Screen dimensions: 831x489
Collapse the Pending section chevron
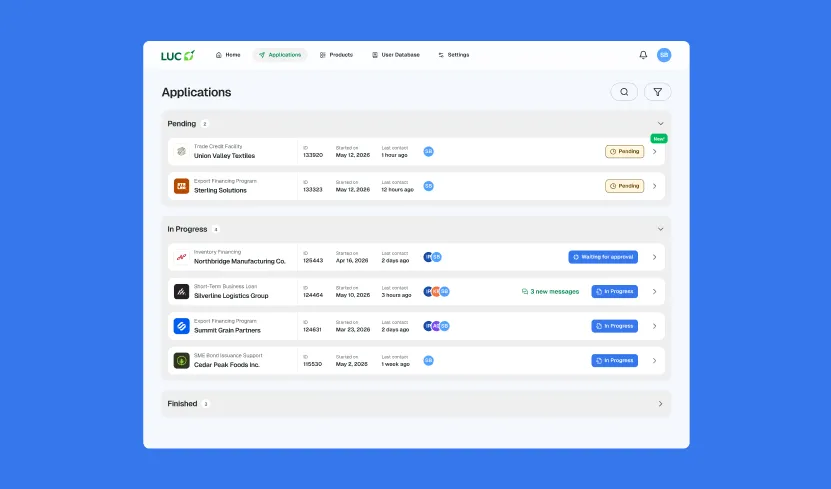(x=660, y=123)
